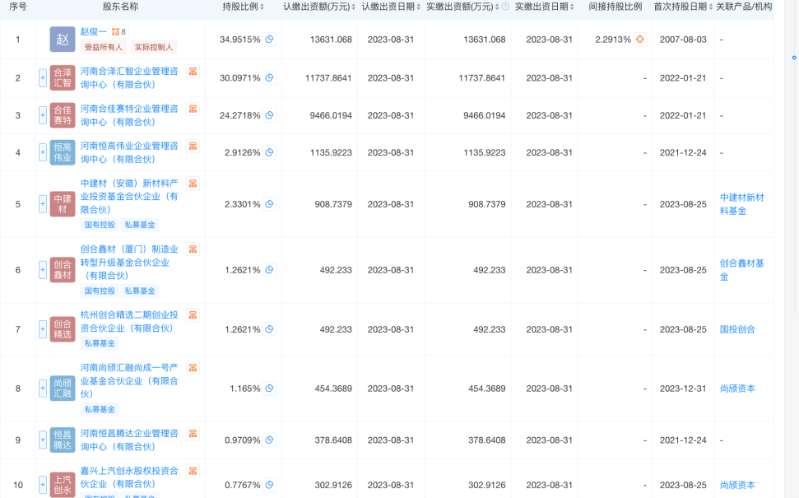Click the orange structure icon for 中建材(安徽)新材料
Viewport: 799px width, 498px height.
pos(193,182)
